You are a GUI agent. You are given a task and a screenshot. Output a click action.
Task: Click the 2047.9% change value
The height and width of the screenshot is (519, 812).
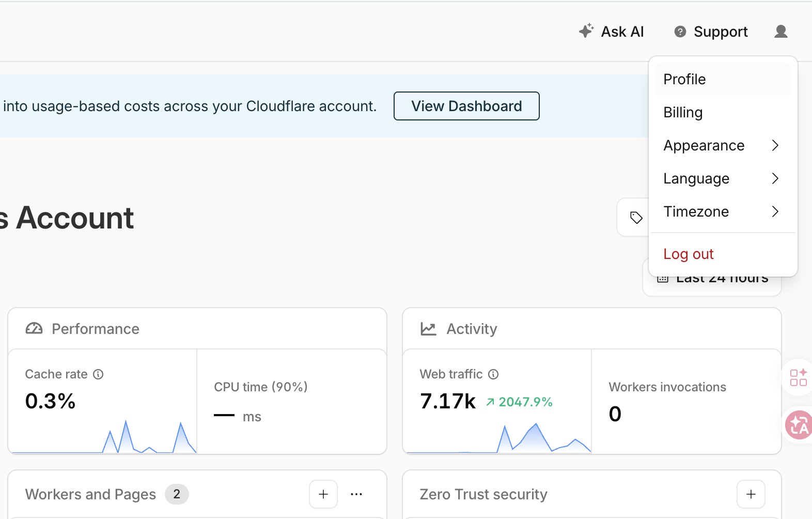click(x=525, y=402)
